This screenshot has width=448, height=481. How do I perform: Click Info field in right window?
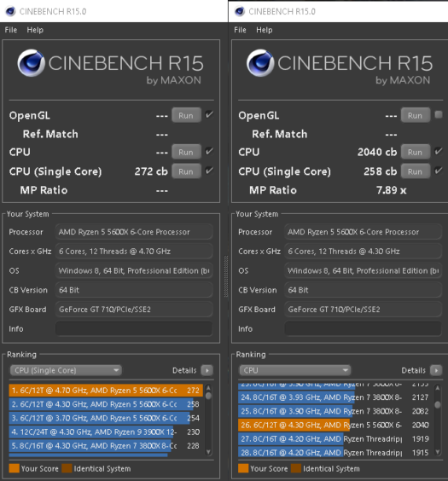[x=363, y=328]
